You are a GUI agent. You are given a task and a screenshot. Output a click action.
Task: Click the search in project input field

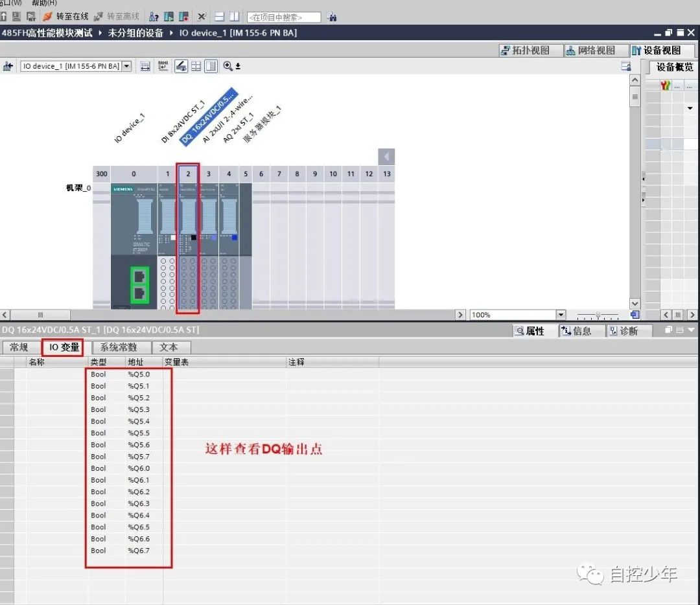(x=283, y=17)
